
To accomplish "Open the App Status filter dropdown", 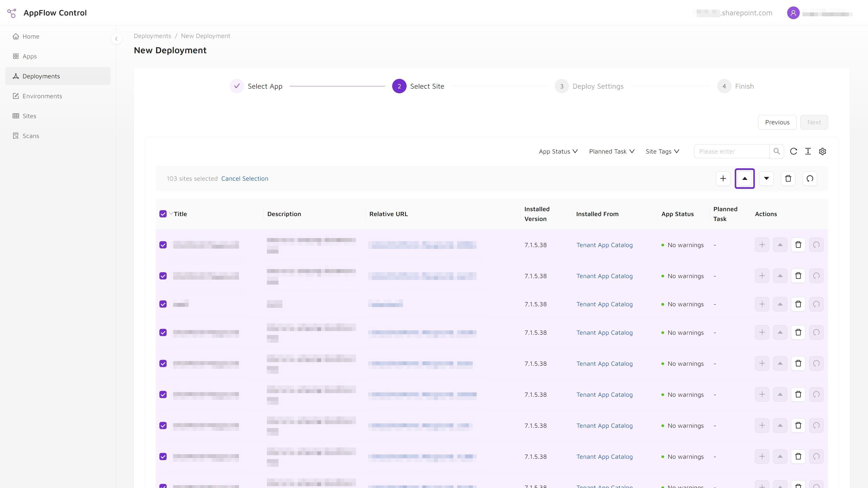I will (x=558, y=151).
